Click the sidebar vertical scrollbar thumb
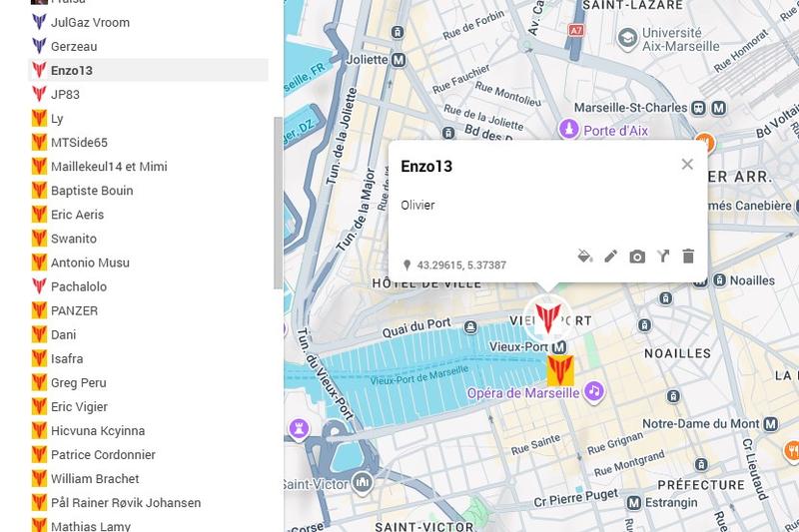 click(x=279, y=204)
